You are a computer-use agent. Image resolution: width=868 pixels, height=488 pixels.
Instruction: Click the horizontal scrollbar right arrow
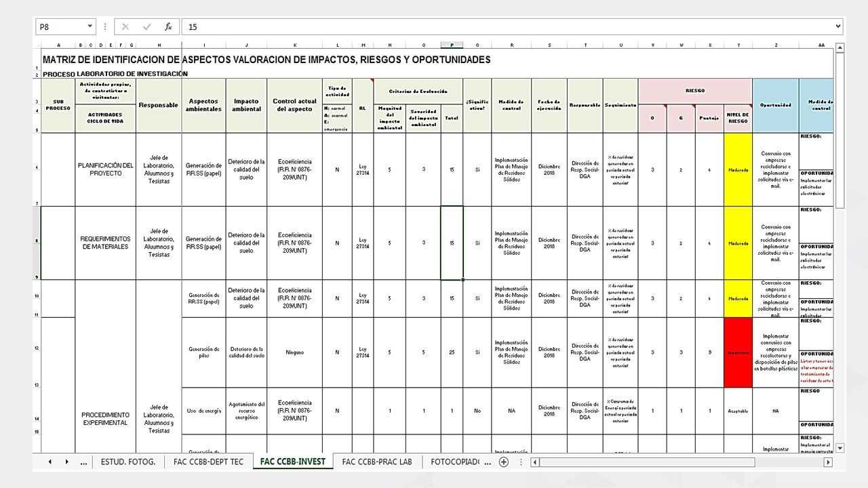click(x=828, y=462)
